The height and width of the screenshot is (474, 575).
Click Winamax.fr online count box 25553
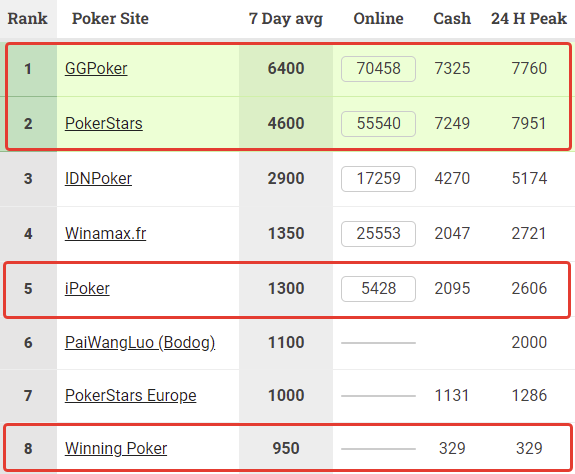378,234
